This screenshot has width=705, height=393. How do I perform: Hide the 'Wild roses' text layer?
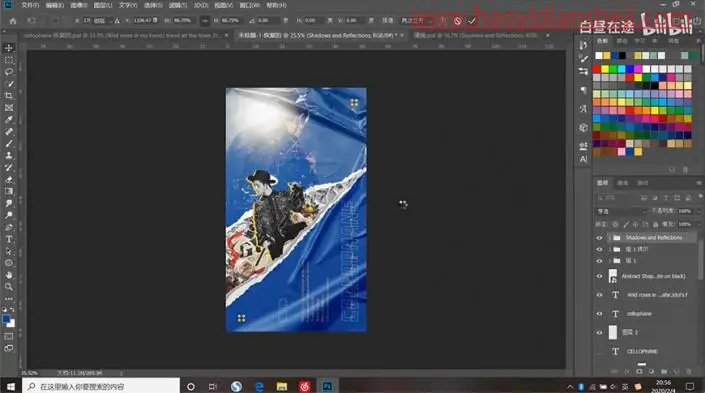click(x=599, y=295)
